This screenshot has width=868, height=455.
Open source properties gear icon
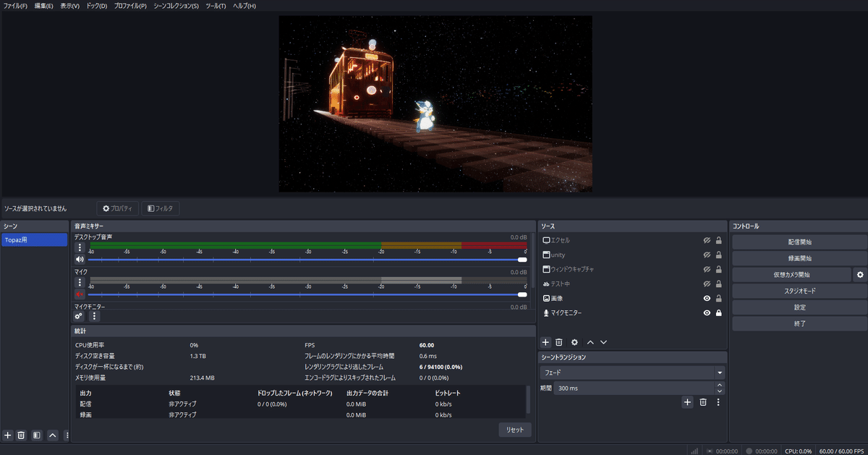click(x=574, y=342)
